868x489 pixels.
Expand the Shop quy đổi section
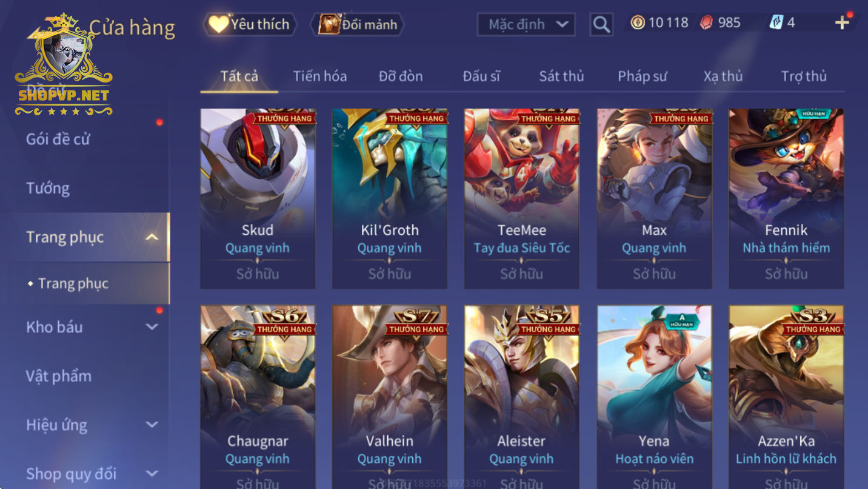[x=152, y=473]
